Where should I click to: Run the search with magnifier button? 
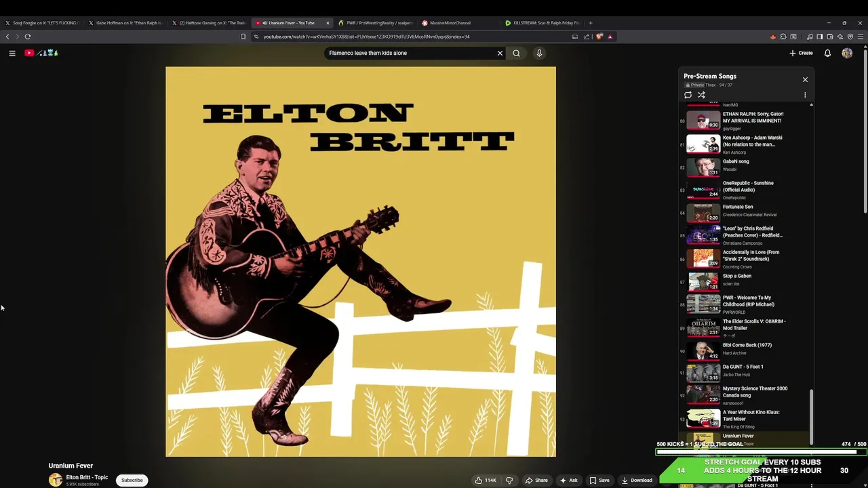click(x=516, y=53)
